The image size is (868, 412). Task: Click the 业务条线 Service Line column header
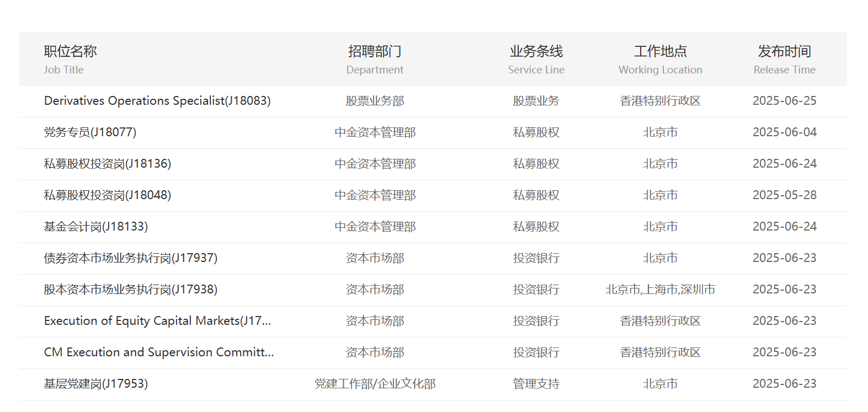[536, 58]
